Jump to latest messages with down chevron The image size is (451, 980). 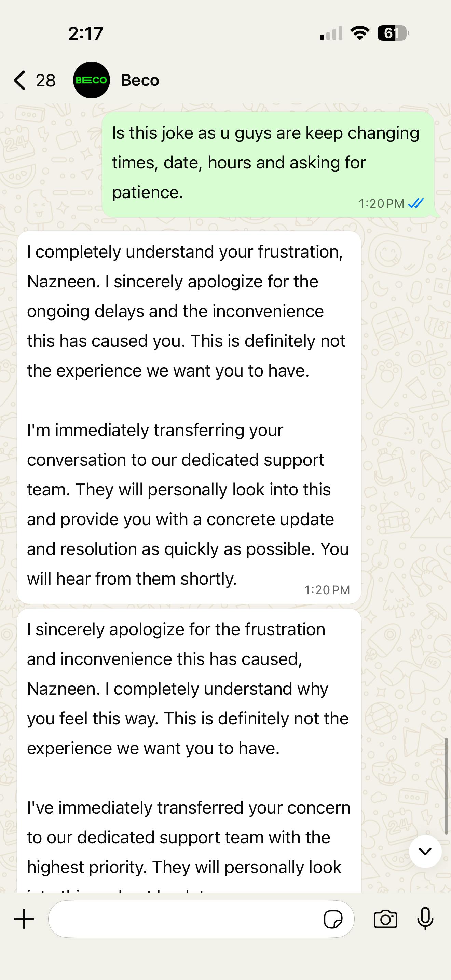425,852
